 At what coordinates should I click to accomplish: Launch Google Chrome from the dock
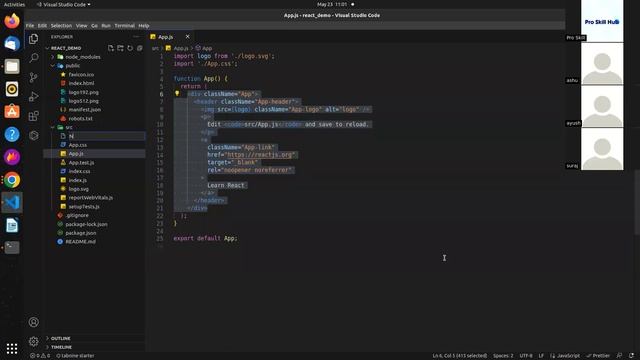coord(12,180)
